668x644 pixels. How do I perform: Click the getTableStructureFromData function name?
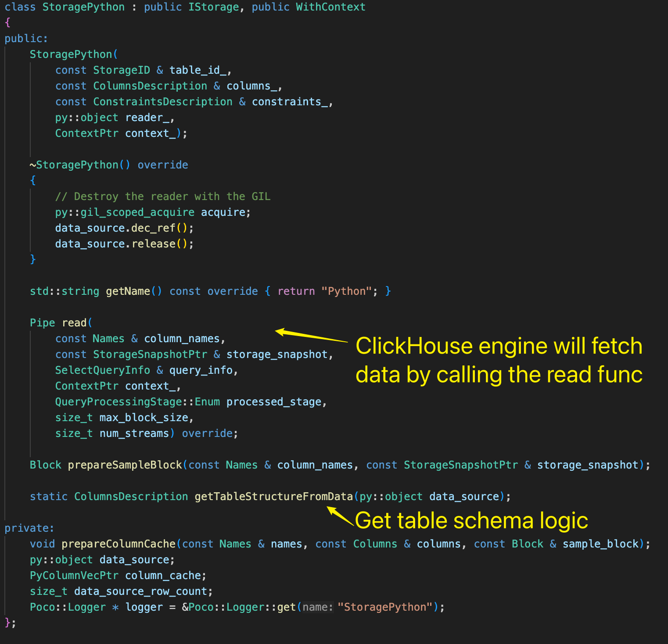273,496
